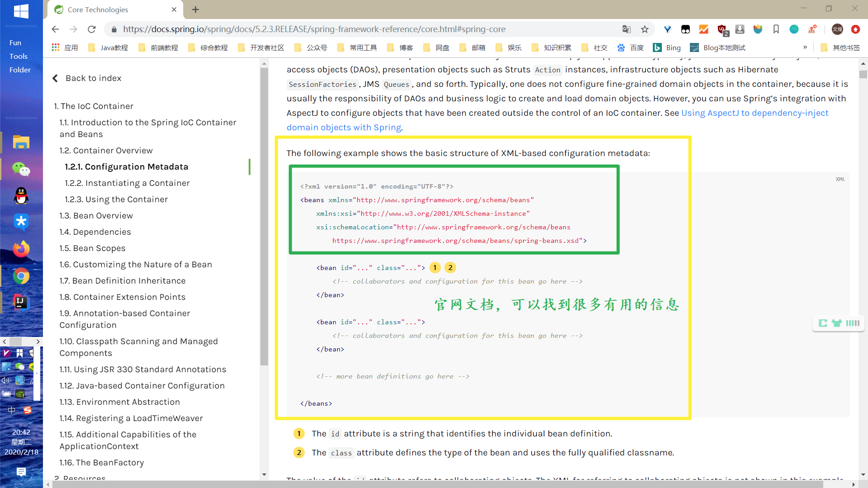Go to 1.13. Environment Abstraction

(x=119, y=402)
